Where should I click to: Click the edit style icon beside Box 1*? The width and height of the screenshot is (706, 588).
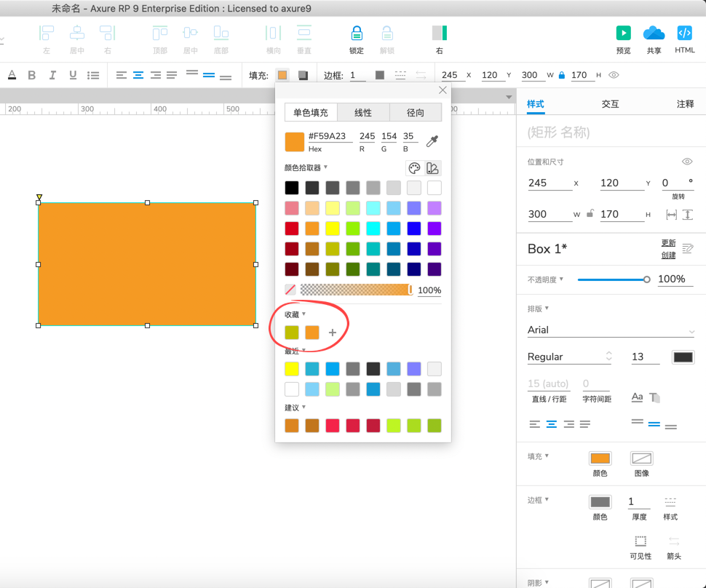pos(688,249)
